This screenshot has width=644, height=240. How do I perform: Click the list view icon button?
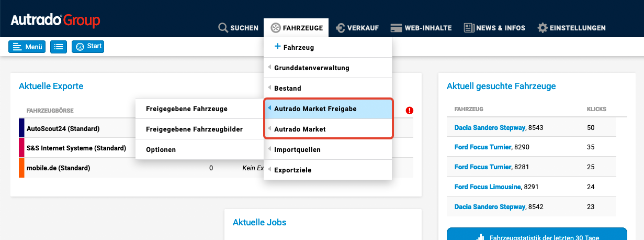pos(59,47)
